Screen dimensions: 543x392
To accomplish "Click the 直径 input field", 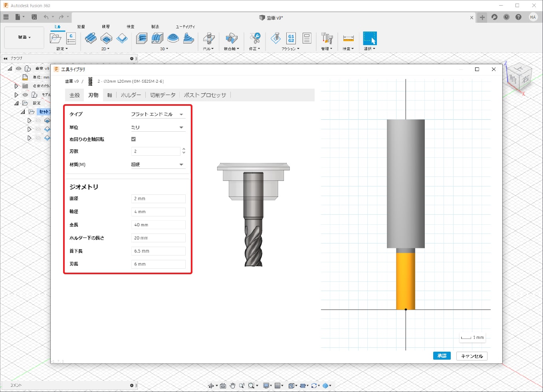I will (158, 199).
